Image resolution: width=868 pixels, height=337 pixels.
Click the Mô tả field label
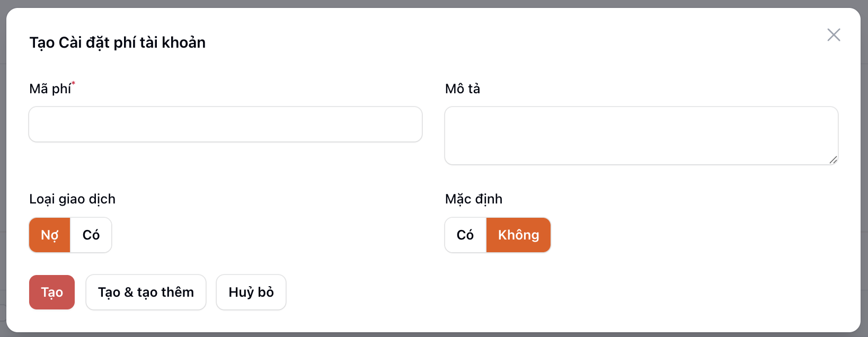(463, 89)
